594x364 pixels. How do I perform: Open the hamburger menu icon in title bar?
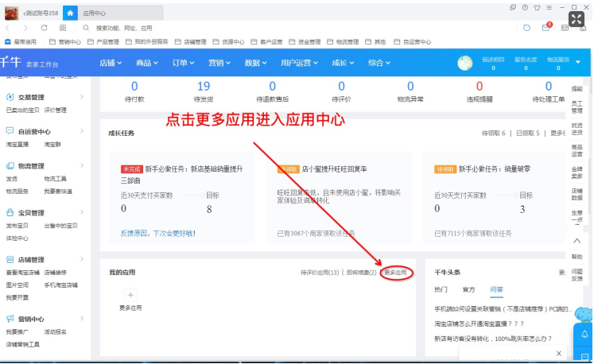549,8
